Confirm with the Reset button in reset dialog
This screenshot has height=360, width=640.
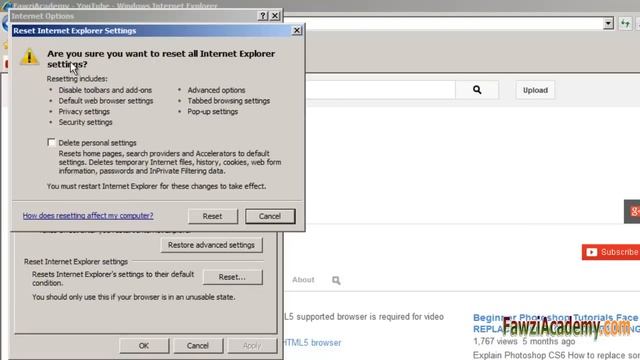(213, 216)
